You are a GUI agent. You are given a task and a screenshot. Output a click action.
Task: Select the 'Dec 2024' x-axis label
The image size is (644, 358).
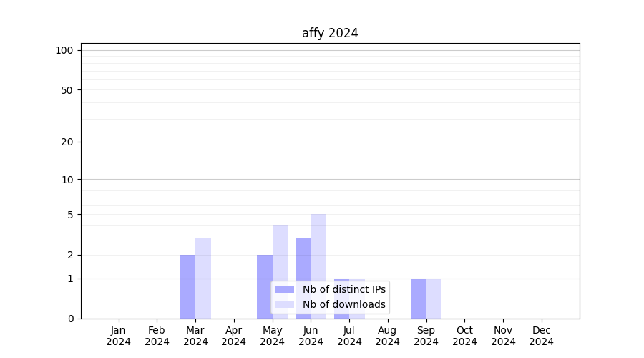tap(541, 336)
